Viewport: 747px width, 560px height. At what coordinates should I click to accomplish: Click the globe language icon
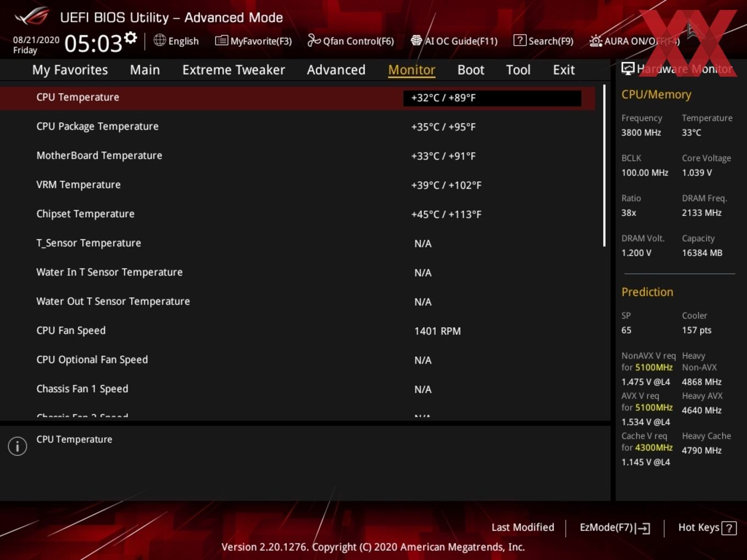click(159, 40)
